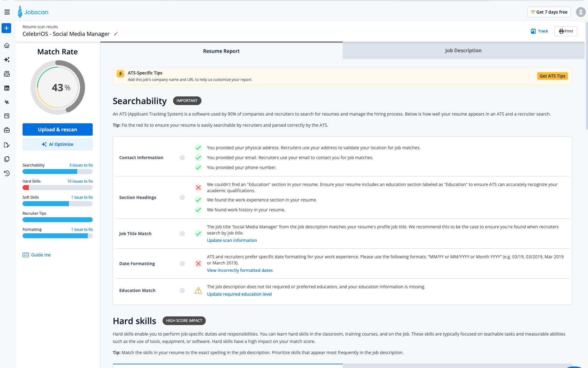Click Soft Skills 1 issue to fix
This screenshot has width=588, height=368.
click(x=82, y=197)
